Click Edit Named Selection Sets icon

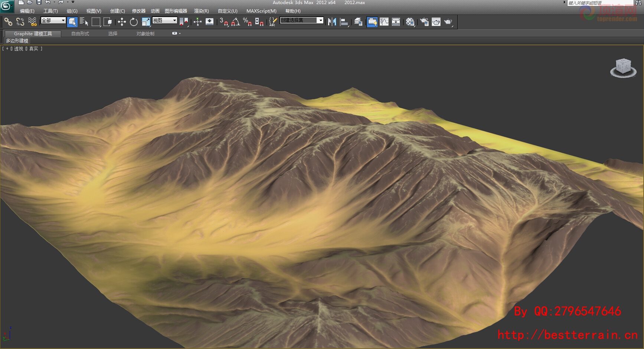click(x=273, y=22)
